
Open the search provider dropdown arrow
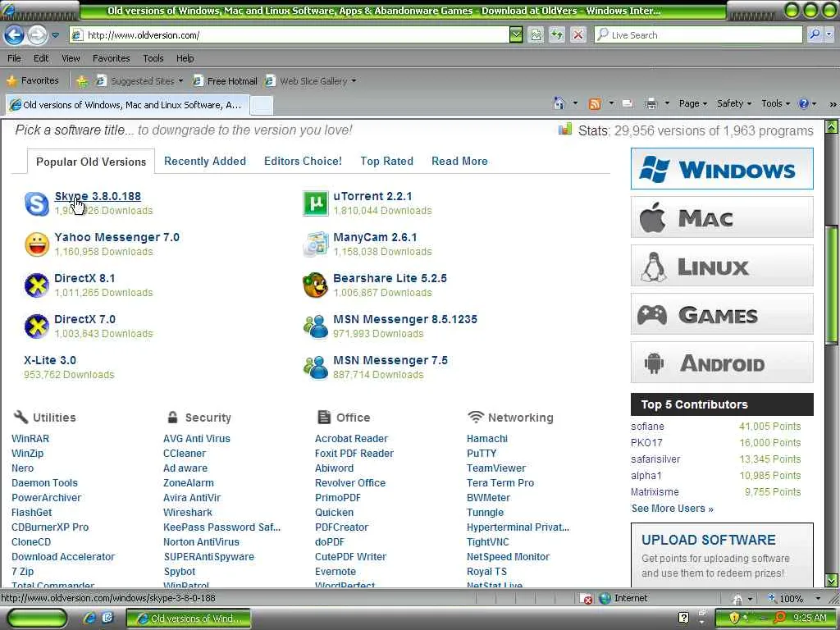coord(829,34)
